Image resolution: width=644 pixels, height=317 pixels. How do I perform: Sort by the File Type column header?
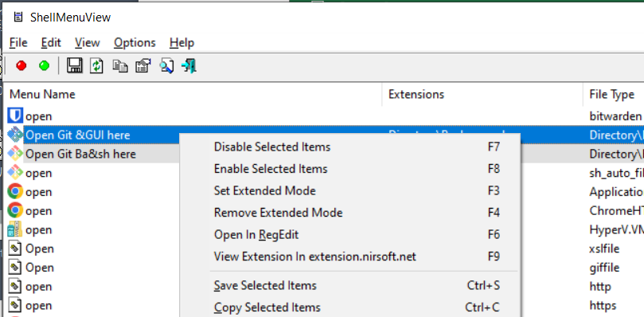coord(614,95)
